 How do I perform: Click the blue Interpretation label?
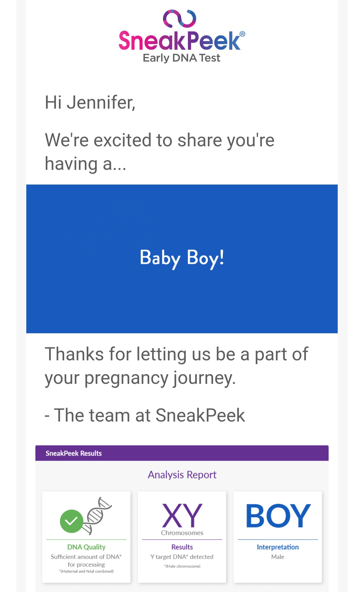pos(278,547)
